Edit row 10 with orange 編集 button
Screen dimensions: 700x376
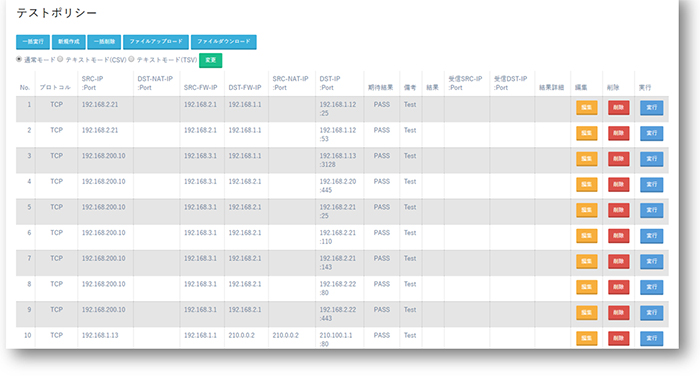(587, 338)
